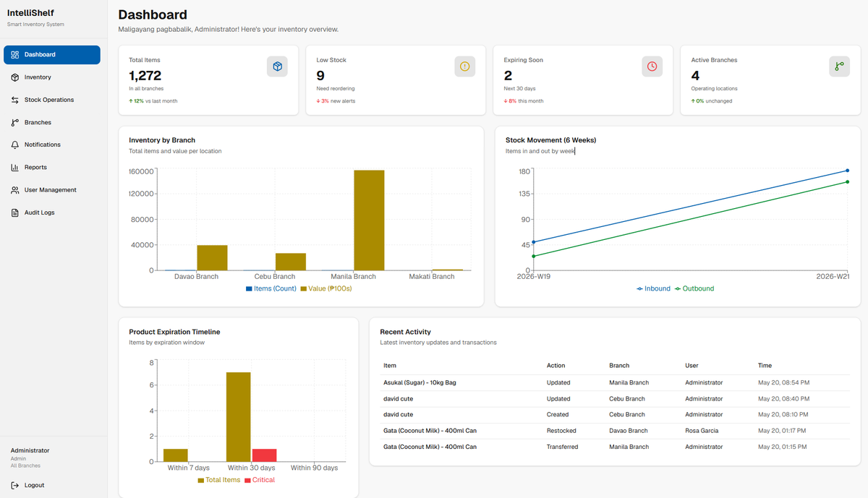
Task: Click the 'Action' column header
Action: (556, 366)
